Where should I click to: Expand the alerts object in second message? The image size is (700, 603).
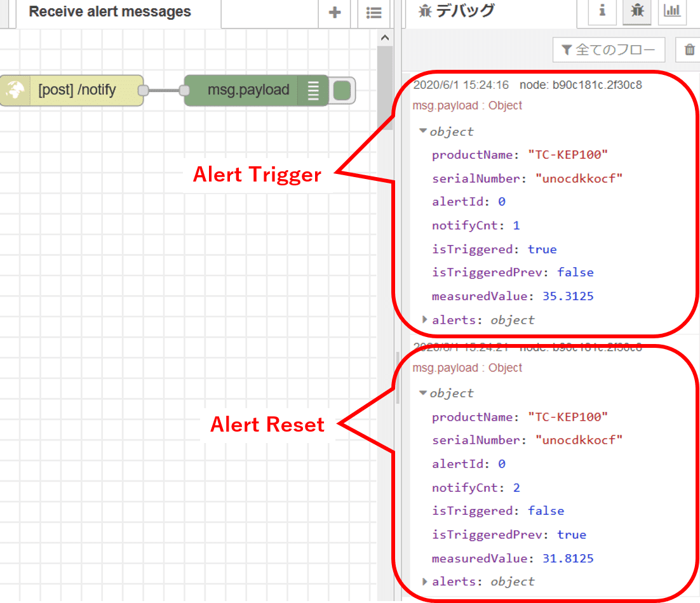pos(425,581)
